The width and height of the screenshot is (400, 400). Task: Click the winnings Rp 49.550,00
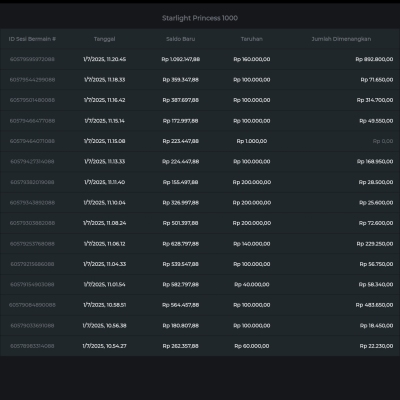coord(376,121)
